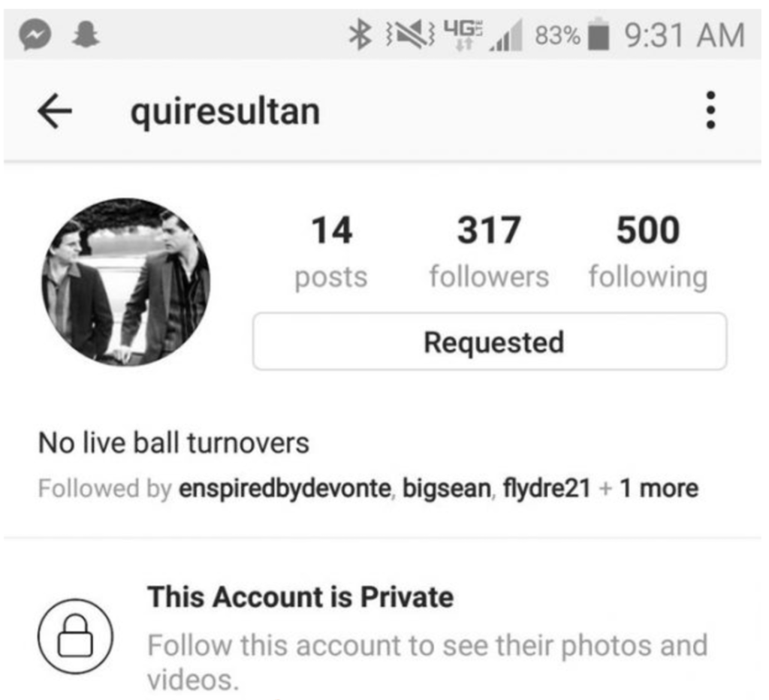Open the 317 followers list
The width and height of the screenshot is (769, 700).
(489, 252)
